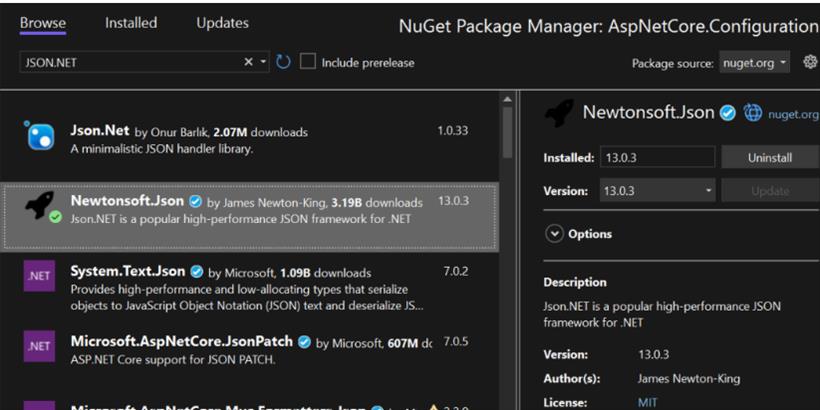The image size is (820, 410).
Task: Open the nuget.org link in details
Action: 793,114
